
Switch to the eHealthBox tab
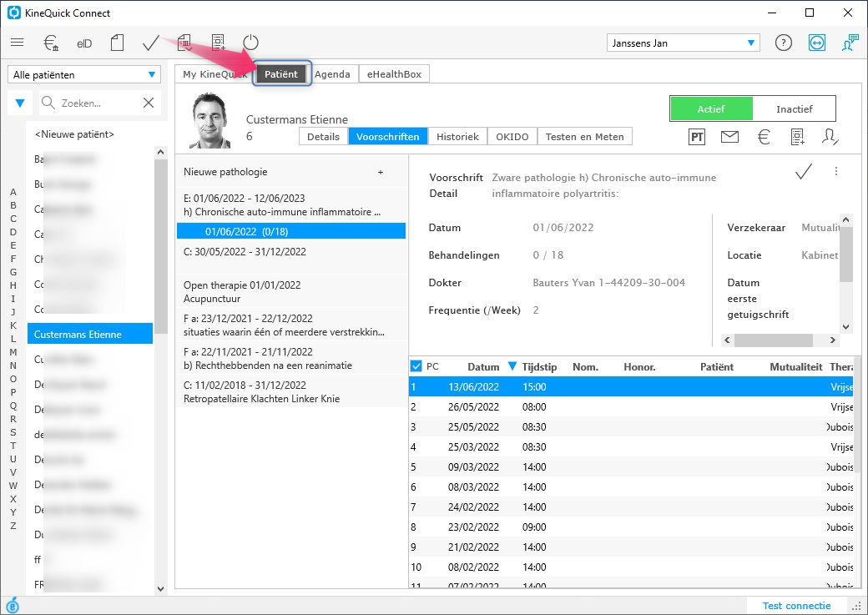[x=394, y=74]
